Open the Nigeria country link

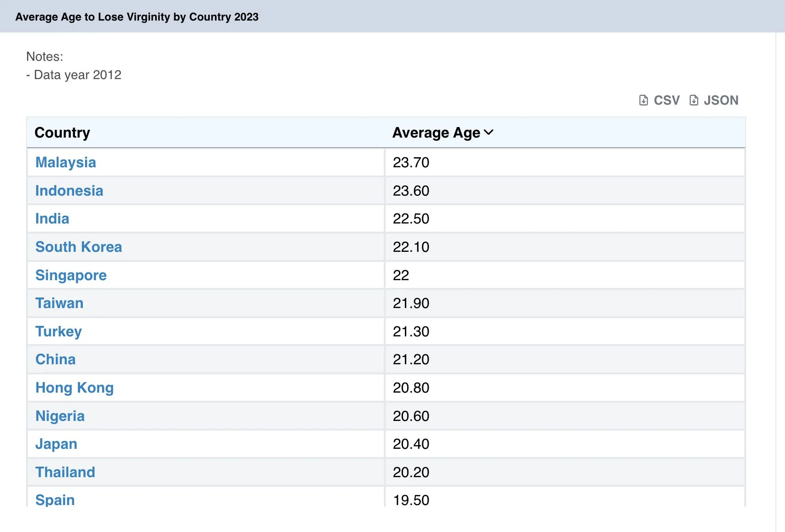[x=60, y=416]
